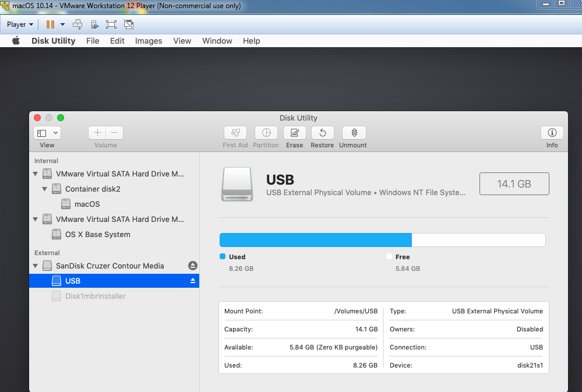Select macOS volume in sidebar
Screen dimensions: 582x392
pyautogui.click(x=114, y=204)
